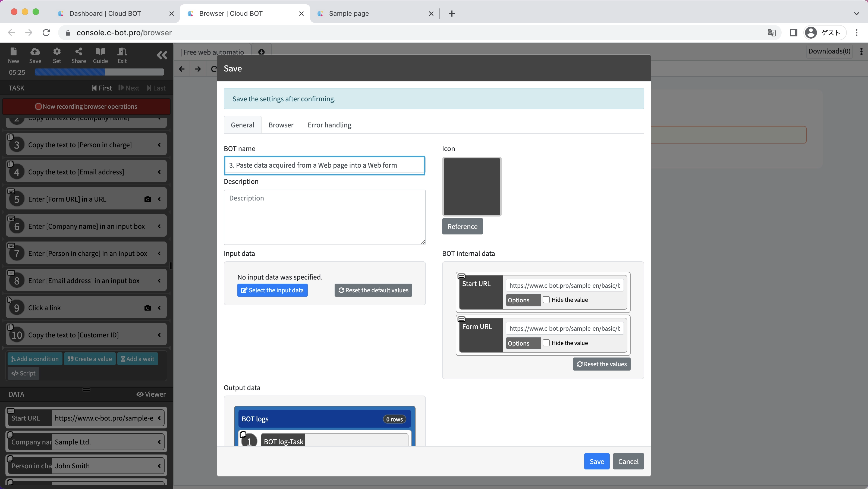Click Select the input data button
The height and width of the screenshot is (489, 868).
(272, 290)
